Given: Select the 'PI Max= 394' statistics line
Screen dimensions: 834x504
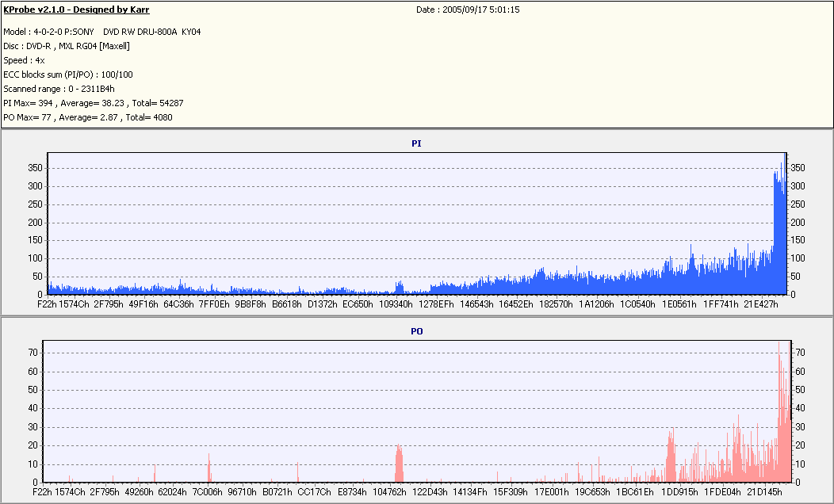Looking at the screenshot, I should (93, 103).
